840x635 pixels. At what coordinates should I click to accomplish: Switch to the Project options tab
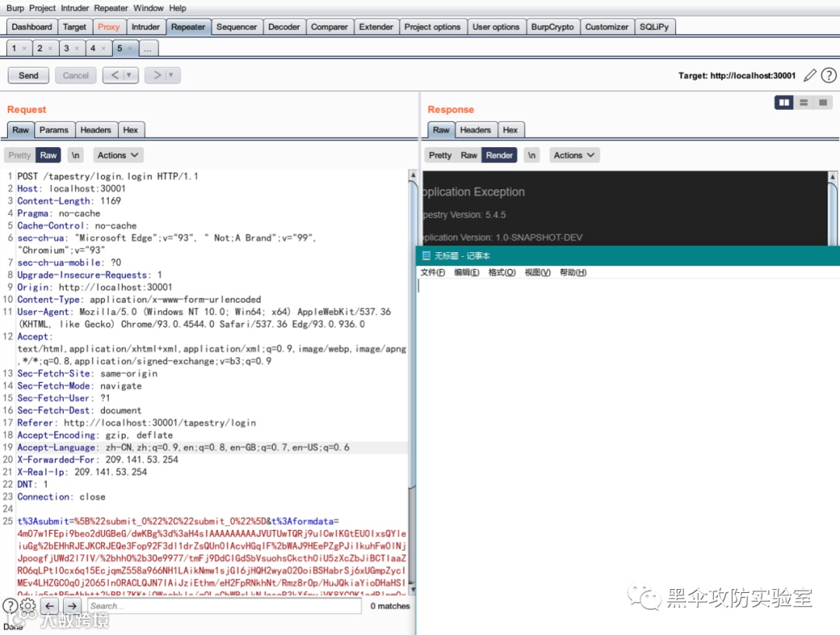432,26
